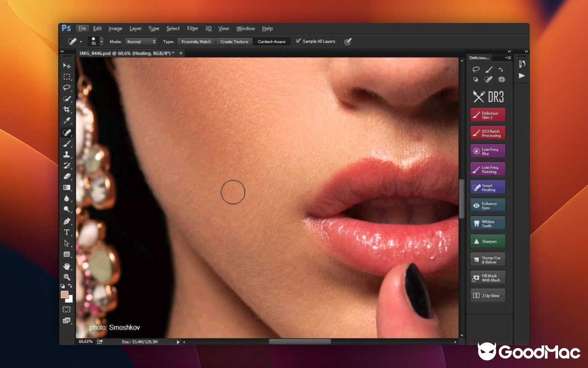Select the Clone Stamp tool
The height and width of the screenshot is (368, 588).
click(67, 155)
